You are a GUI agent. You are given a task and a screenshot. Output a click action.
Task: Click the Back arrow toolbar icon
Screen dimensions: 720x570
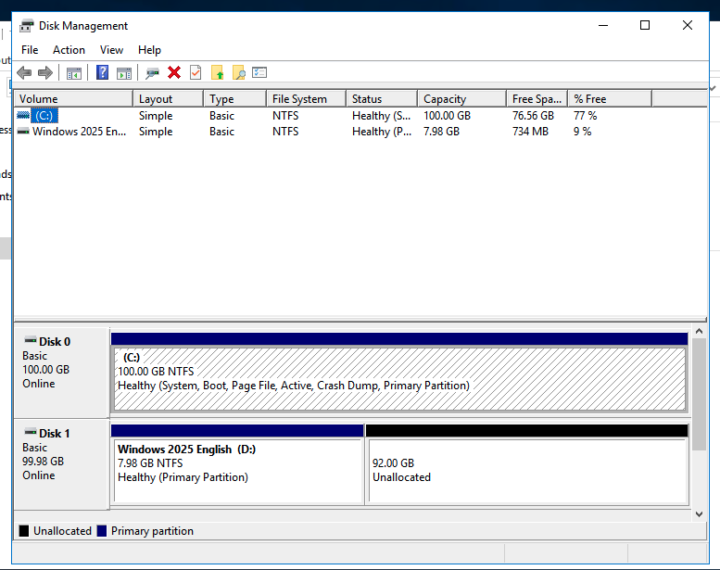(25, 73)
